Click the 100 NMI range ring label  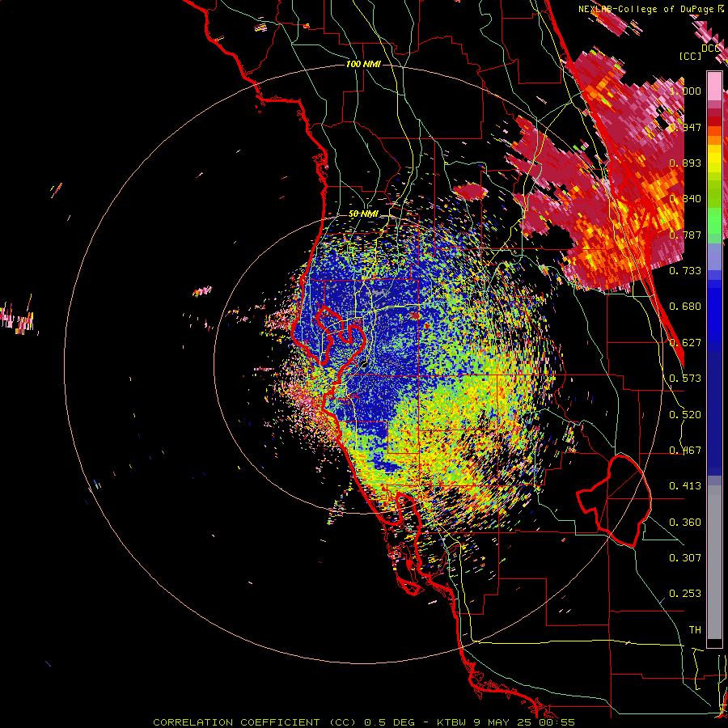363,64
